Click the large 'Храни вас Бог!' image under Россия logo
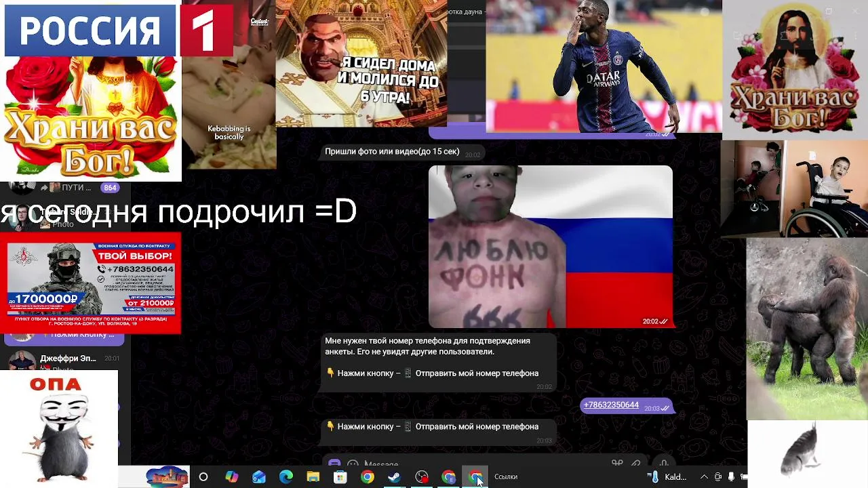This screenshot has height=488, width=868. (91, 119)
